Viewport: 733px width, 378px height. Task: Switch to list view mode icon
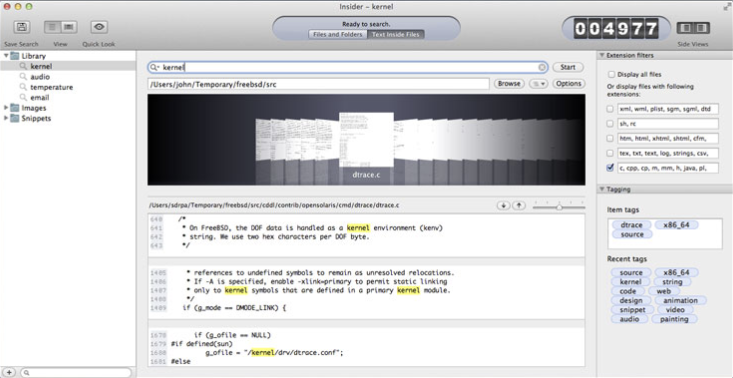52,27
